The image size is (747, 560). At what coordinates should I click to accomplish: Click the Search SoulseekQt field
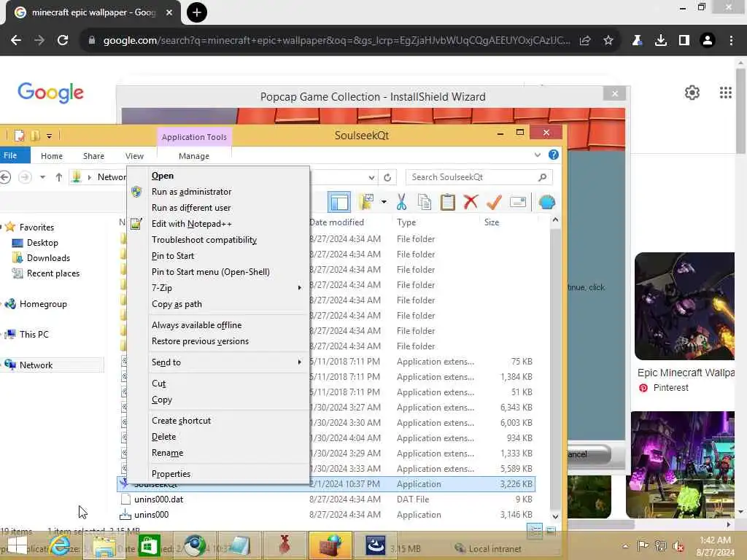coord(479,177)
